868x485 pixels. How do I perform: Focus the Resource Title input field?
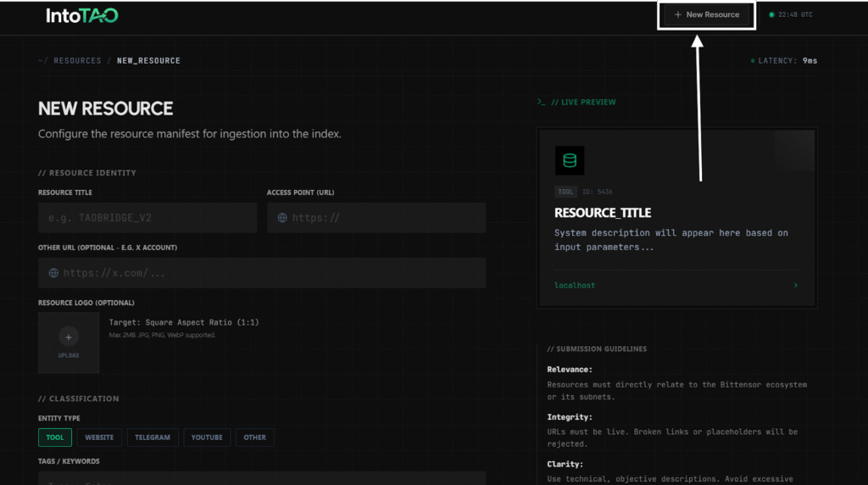tap(147, 218)
